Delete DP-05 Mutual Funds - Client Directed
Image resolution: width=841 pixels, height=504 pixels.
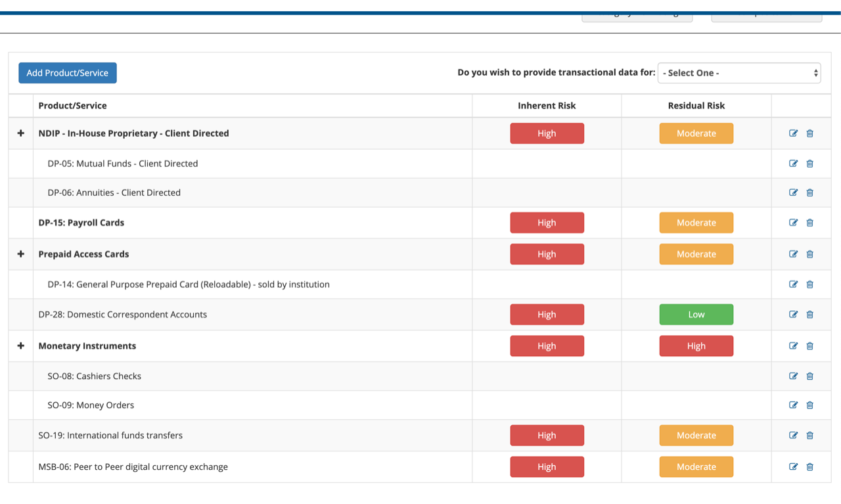pos(809,163)
